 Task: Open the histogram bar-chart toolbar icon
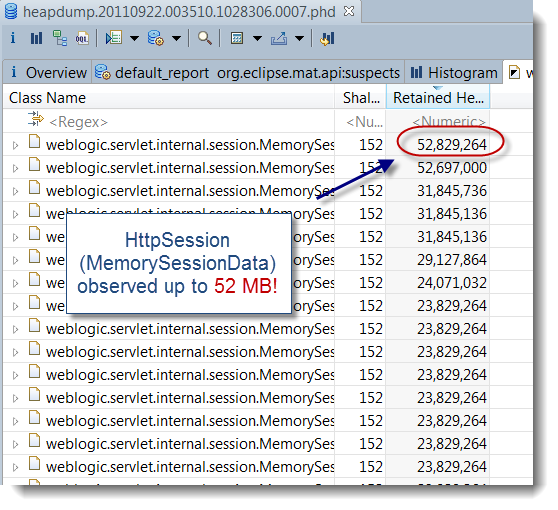[x=36, y=38]
